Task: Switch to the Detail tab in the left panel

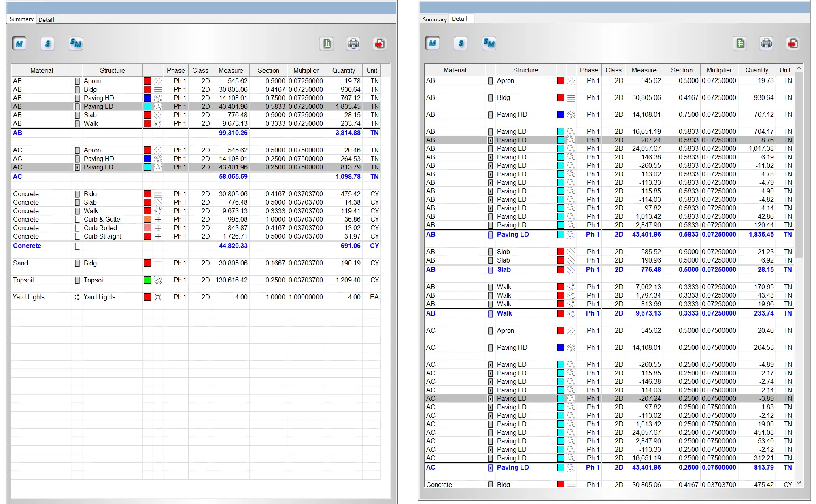Action: click(x=46, y=19)
